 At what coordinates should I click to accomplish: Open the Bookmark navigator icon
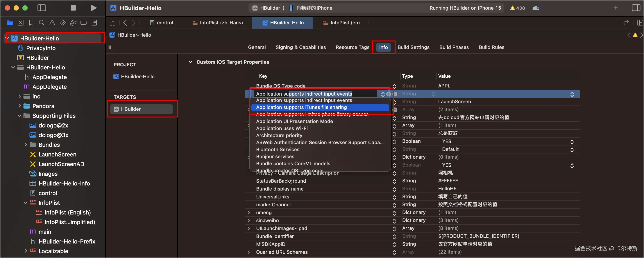point(31,23)
